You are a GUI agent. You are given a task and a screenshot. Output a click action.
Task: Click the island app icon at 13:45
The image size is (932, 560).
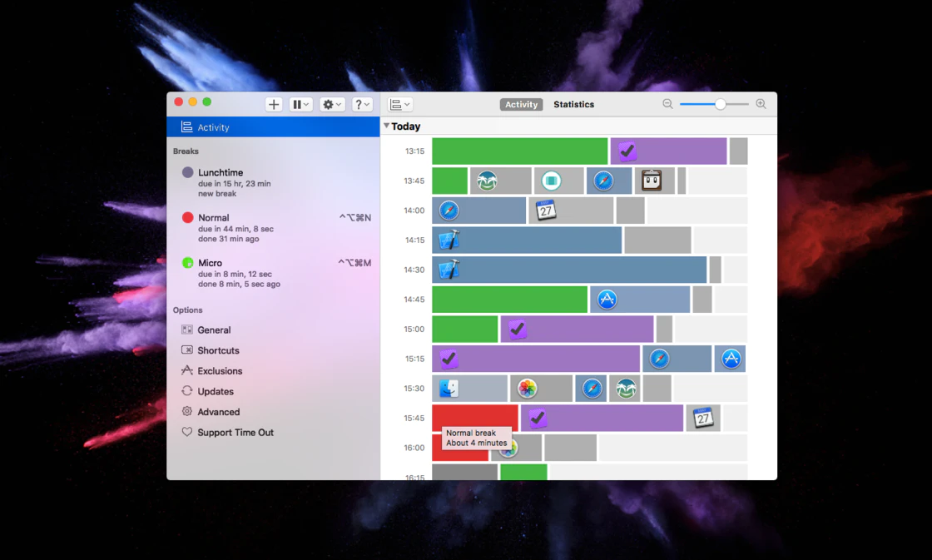(487, 181)
